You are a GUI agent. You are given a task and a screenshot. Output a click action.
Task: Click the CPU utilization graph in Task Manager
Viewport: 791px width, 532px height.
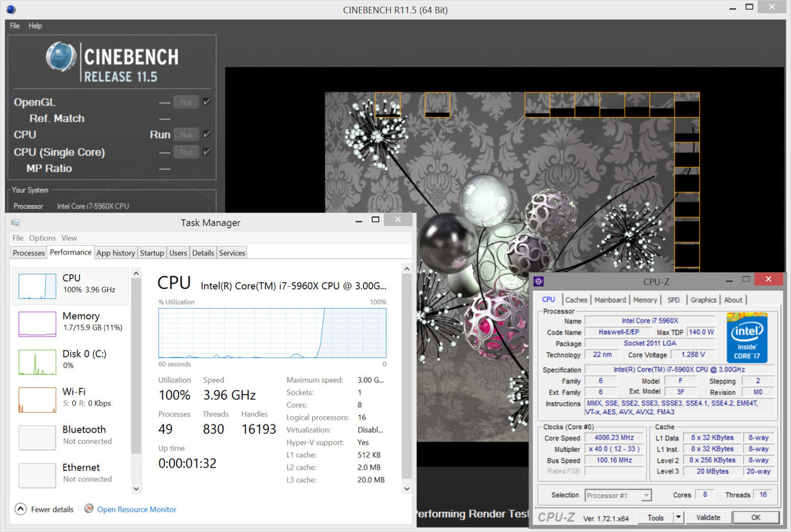point(273,333)
